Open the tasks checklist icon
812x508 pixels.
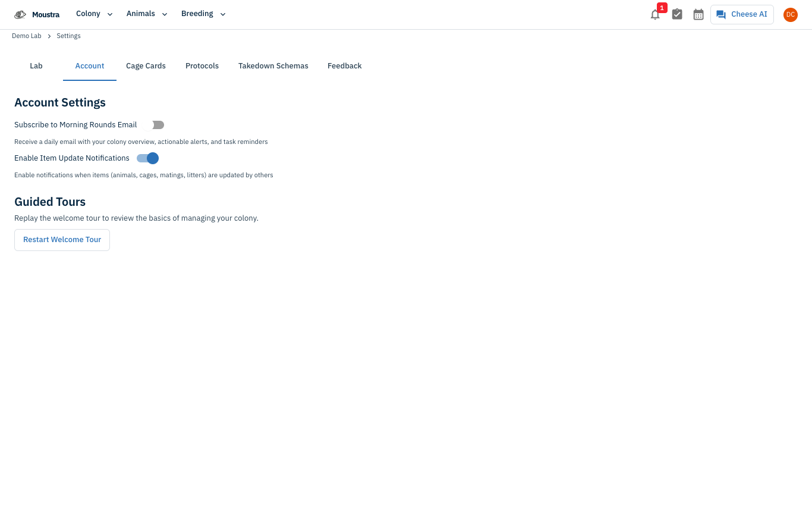click(677, 14)
